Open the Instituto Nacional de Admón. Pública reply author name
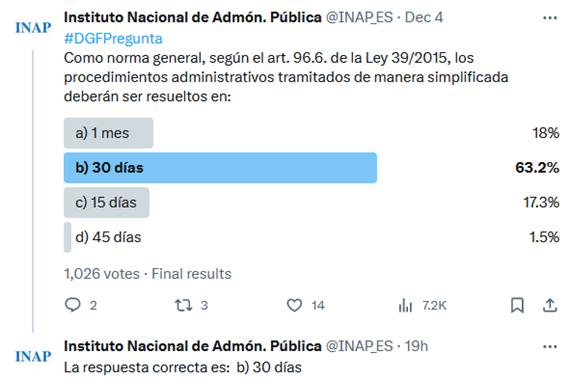571x382 pixels. [193, 346]
